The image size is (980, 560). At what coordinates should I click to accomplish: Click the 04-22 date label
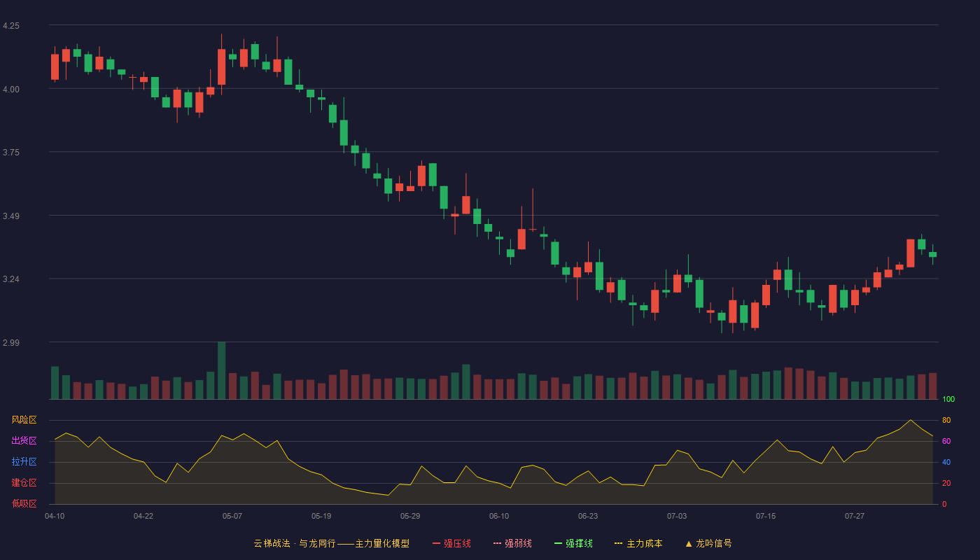coord(143,516)
